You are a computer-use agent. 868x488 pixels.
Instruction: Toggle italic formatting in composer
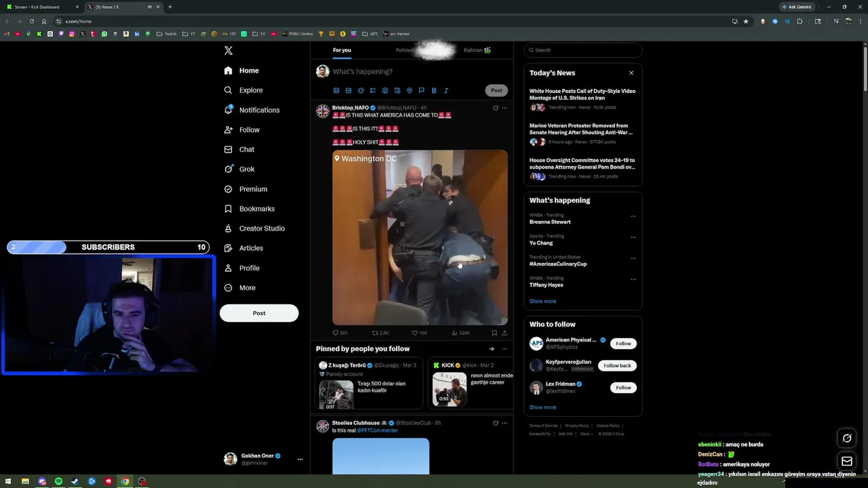pyautogui.click(x=446, y=90)
